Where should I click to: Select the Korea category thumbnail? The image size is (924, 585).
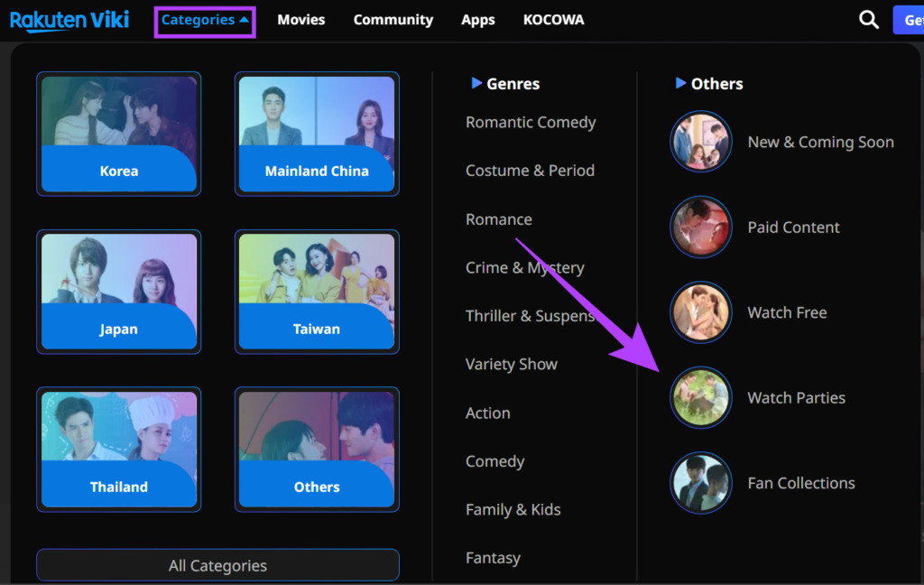118,134
